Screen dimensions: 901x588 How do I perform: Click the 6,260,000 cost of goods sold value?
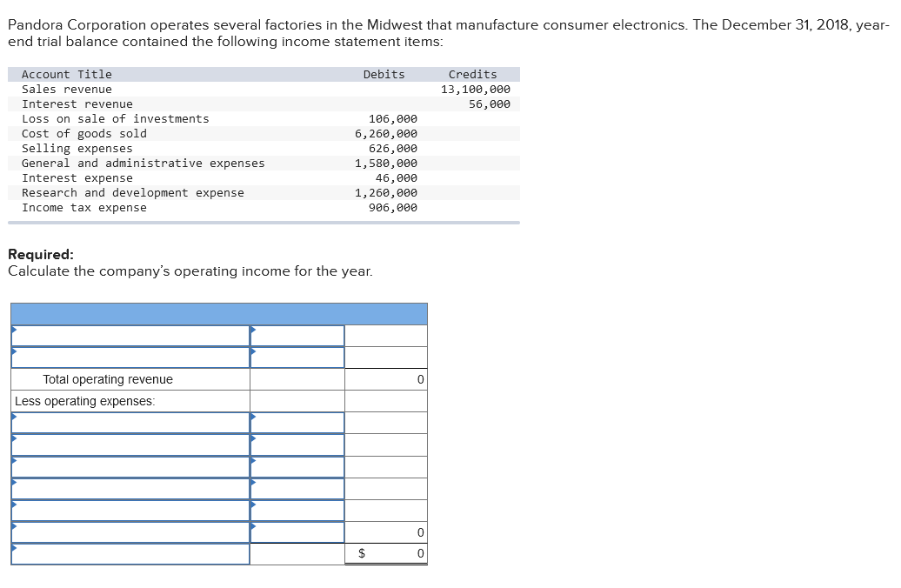pyautogui.click(x=386, y=133)
